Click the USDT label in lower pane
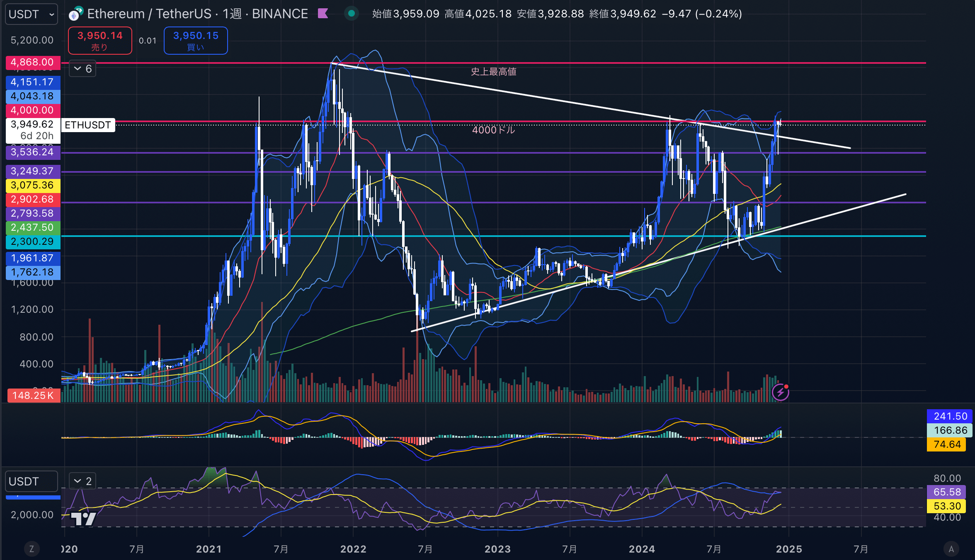The image size is (975, 560). click(32, 481)
